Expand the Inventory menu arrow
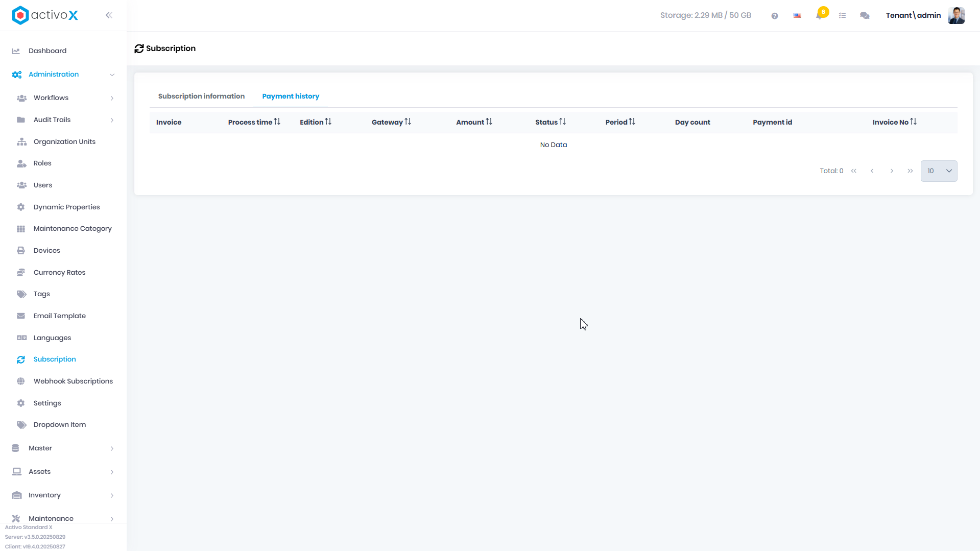This screenshot has width=980, height=551. click(112, 495)
